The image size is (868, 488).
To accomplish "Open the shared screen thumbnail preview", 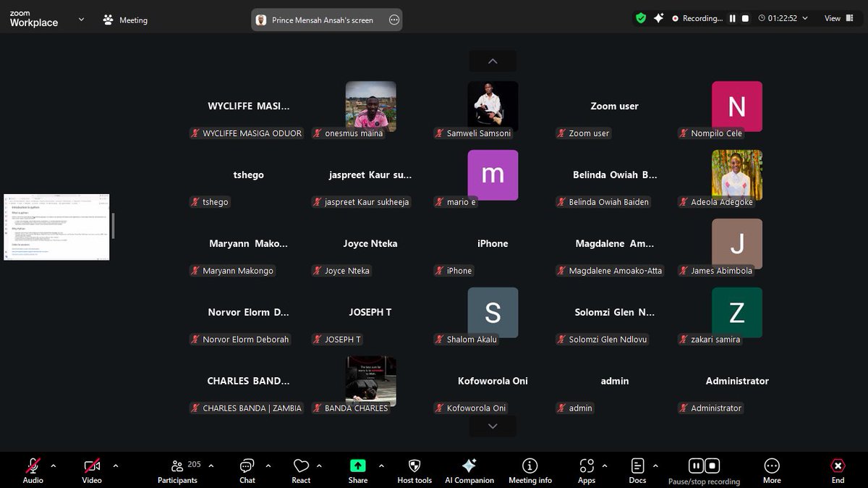I will point(56,227).
